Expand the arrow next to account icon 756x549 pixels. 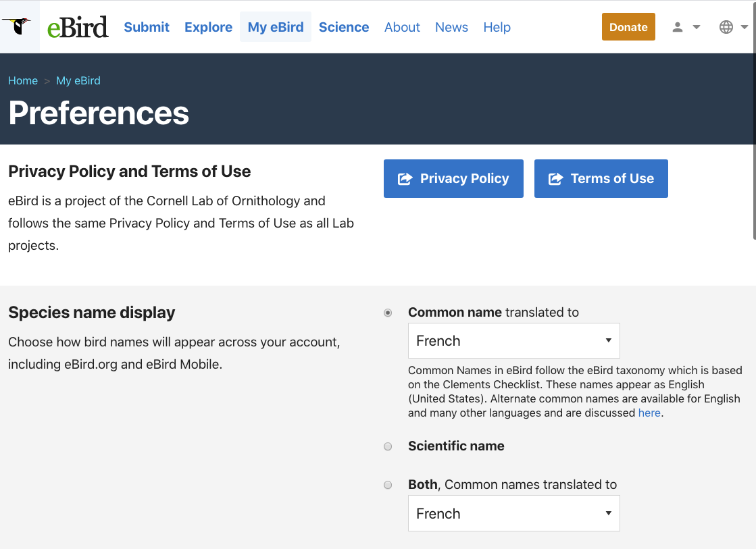[695, 26]
